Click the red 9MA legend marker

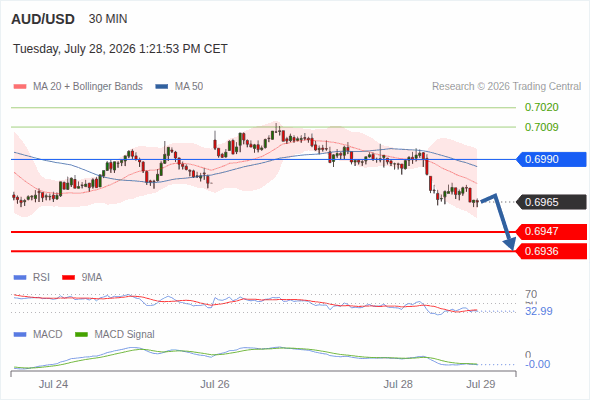(68, 278)
